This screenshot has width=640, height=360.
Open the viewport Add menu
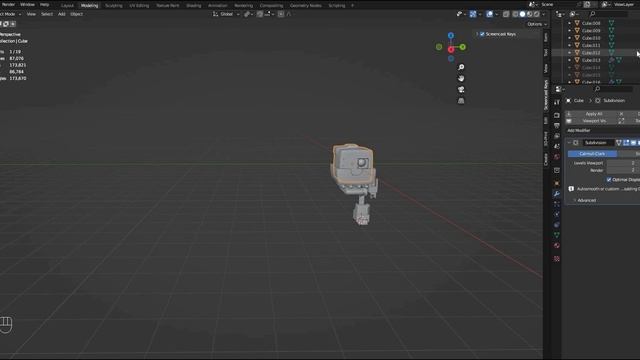coord(62,14)
